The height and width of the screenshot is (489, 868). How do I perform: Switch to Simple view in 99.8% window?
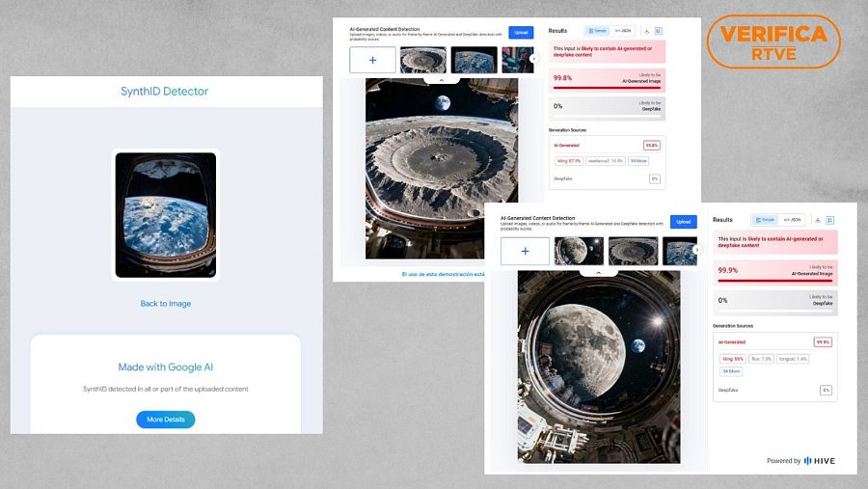click(597, 31)
